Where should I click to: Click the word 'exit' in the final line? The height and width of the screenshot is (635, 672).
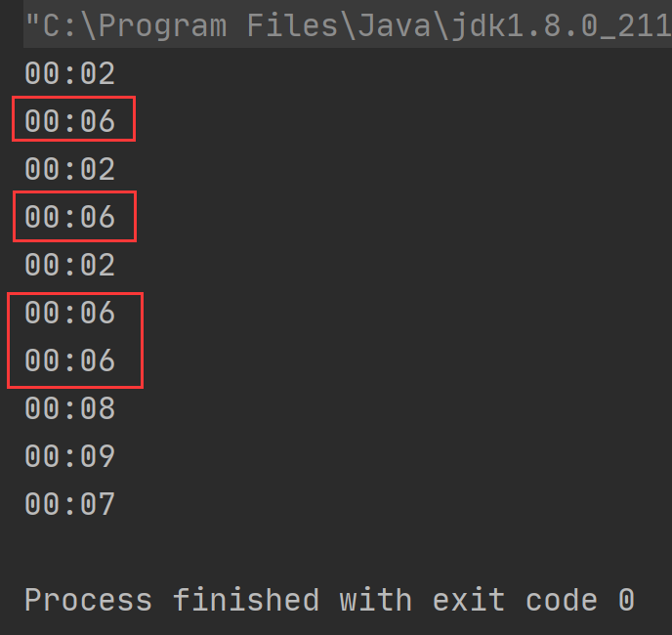tap(469, 599)
